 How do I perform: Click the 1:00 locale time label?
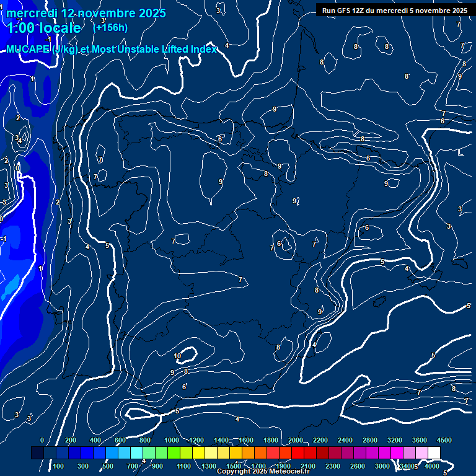(44, 29)
